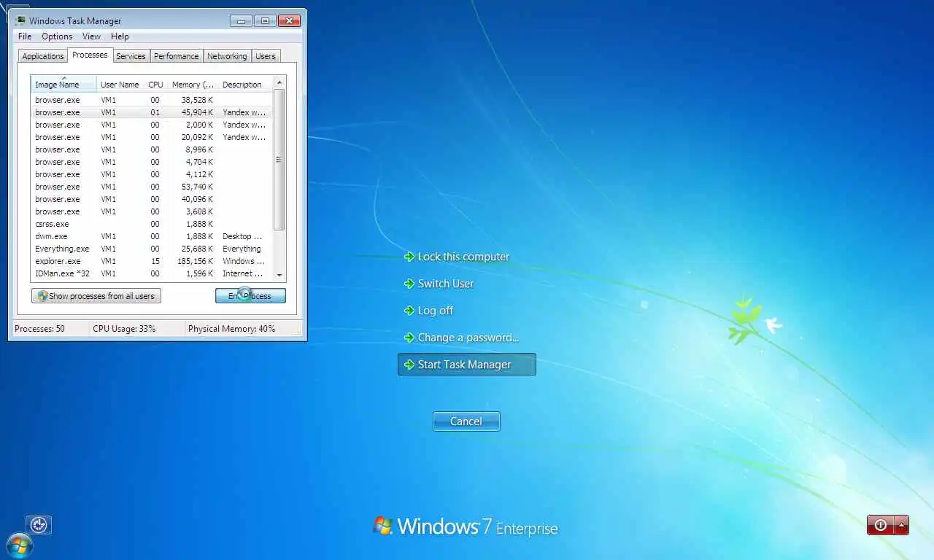
Task: Sort processes by CPU column header
Action: point(155,85)
